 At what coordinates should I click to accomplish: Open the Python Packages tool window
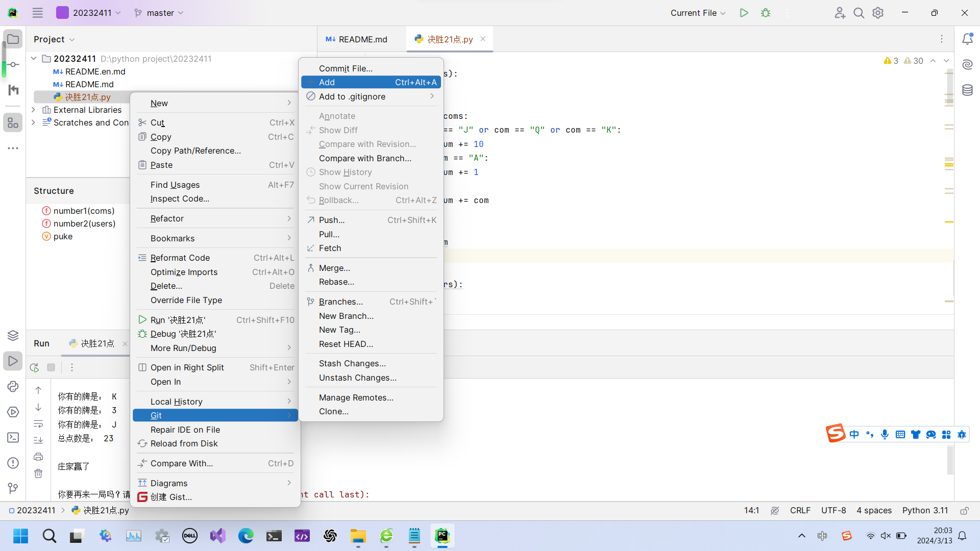[13, 335]
